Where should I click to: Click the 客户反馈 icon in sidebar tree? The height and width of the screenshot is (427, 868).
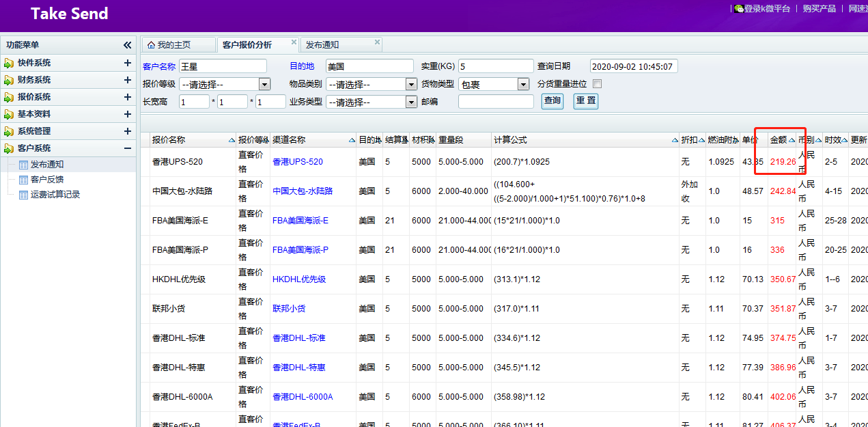tap(24, 180)
